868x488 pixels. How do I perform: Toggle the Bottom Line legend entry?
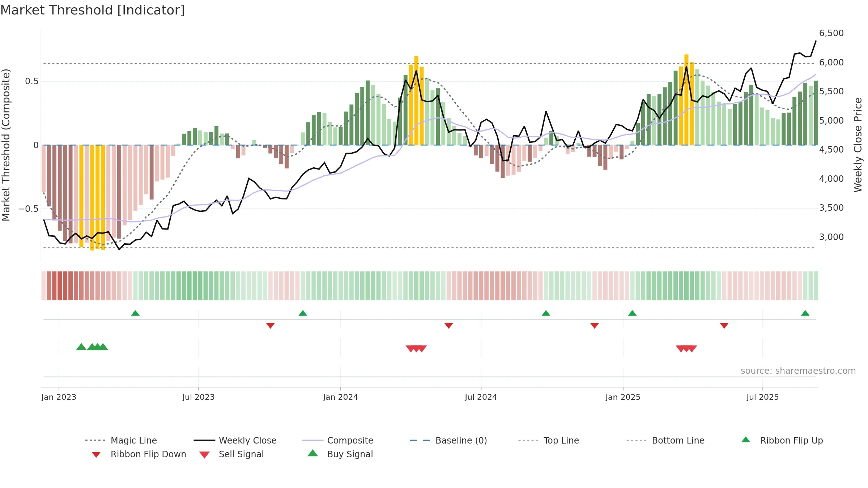665,440
